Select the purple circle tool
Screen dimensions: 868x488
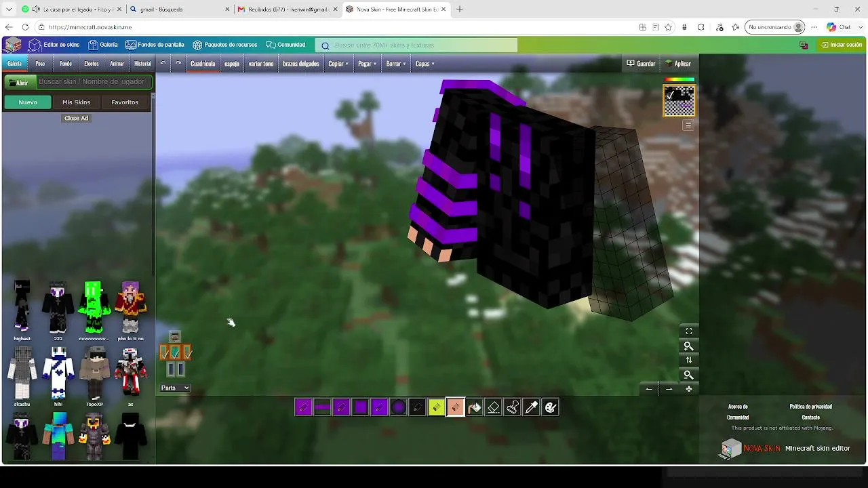399,407
